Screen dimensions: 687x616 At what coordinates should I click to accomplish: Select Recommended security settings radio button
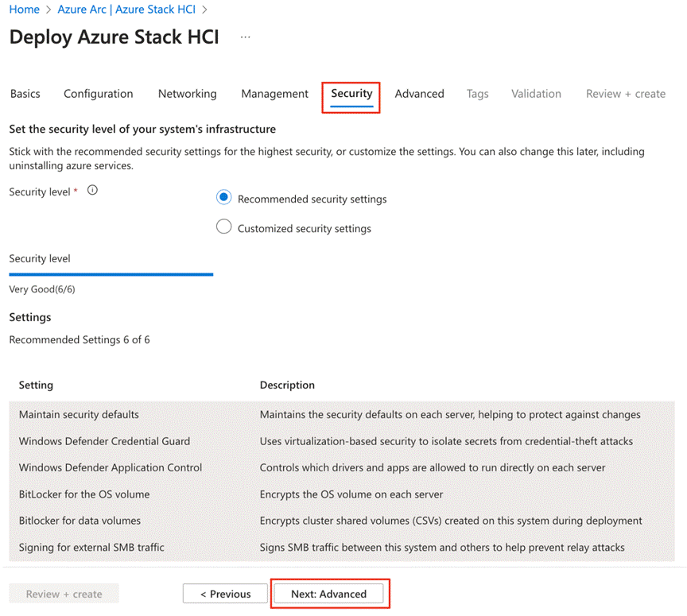(x=224, y=198)
